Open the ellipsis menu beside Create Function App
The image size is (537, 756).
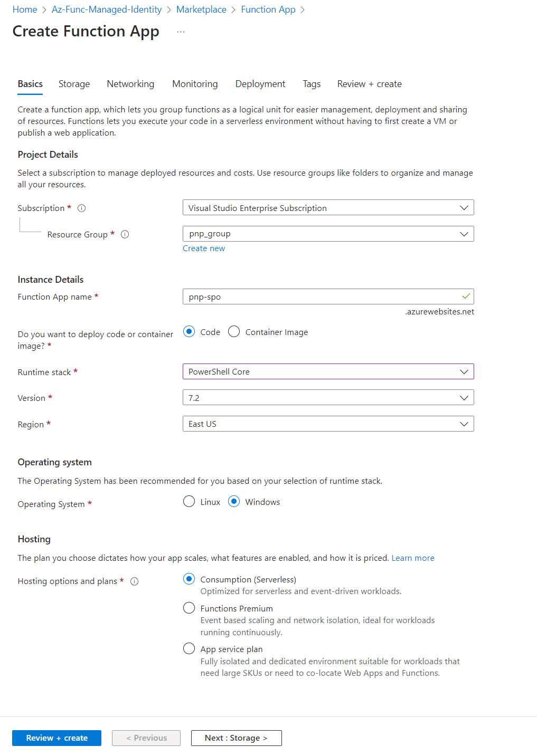point(181,32)
